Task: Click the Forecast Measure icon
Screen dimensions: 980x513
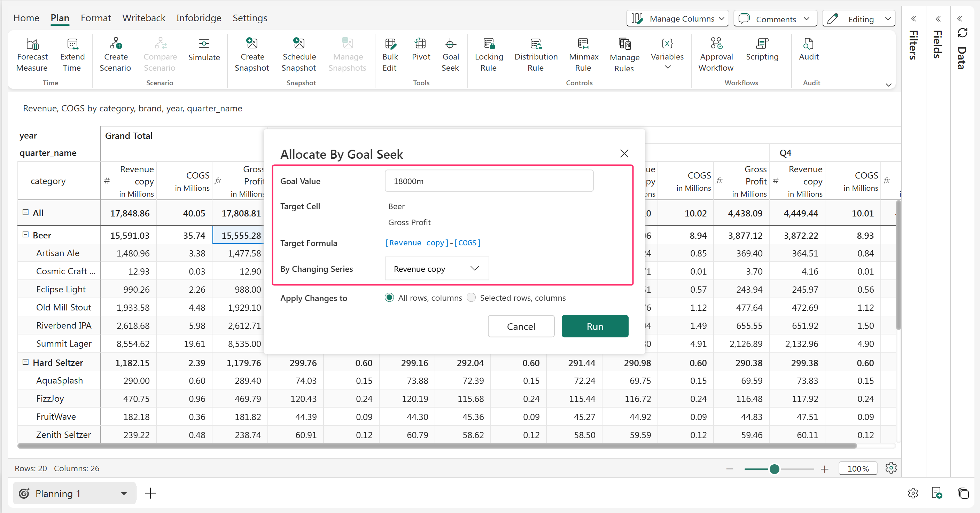Action: [x=32, y=45]
